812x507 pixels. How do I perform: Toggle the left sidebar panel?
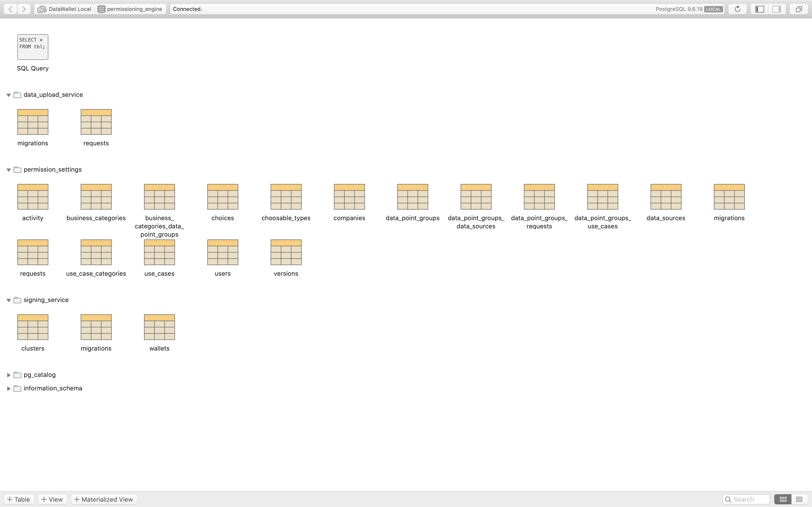(760, 9)
